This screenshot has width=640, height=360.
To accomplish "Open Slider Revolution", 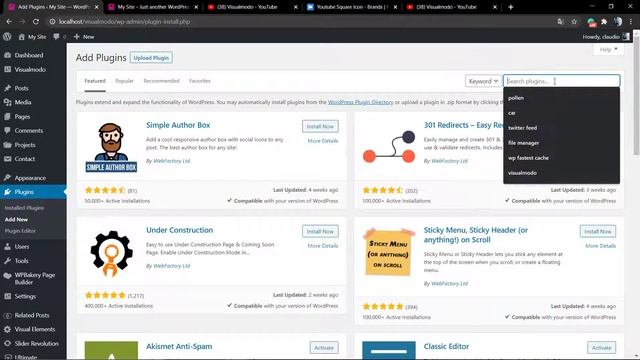I will tap(36, 344).
